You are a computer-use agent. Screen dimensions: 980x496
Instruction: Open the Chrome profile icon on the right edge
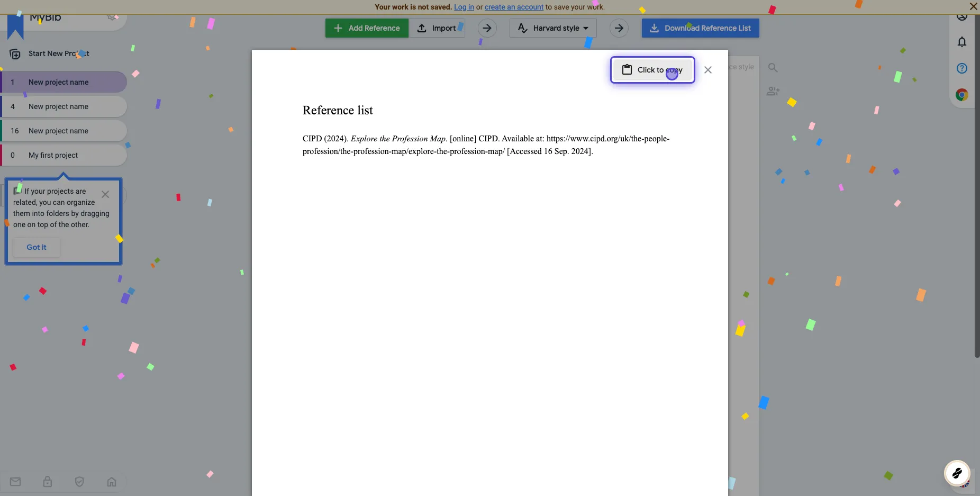962,95
